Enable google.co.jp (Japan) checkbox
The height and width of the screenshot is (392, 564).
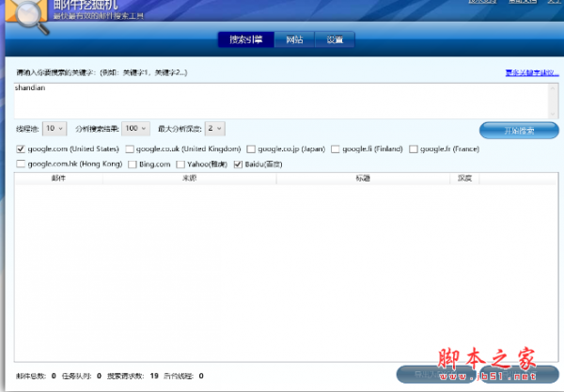pyautogui.click(x=251, y=149)
